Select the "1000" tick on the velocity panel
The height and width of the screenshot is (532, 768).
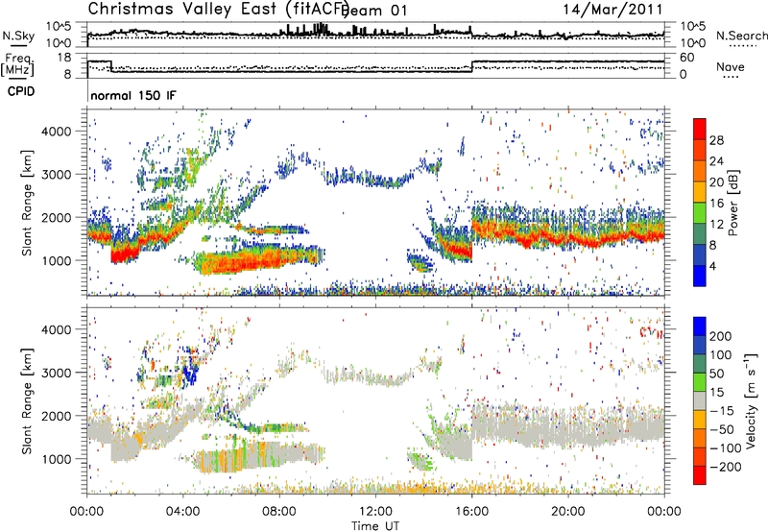click(56, 459)
